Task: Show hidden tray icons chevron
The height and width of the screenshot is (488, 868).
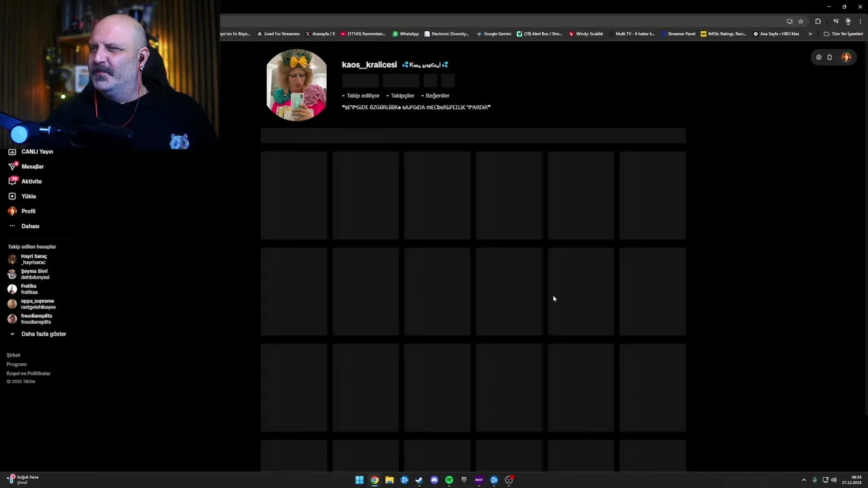Action: pos(804,480)
